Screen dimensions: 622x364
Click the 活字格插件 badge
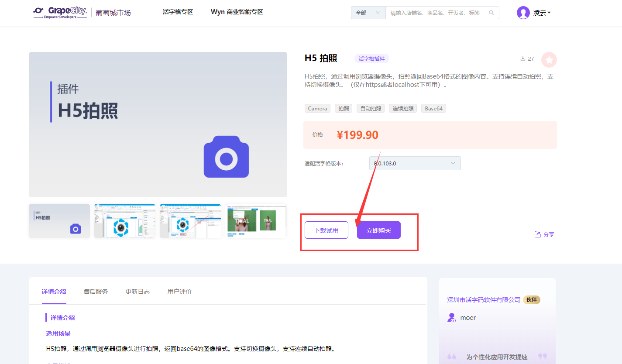coord(372,58)
